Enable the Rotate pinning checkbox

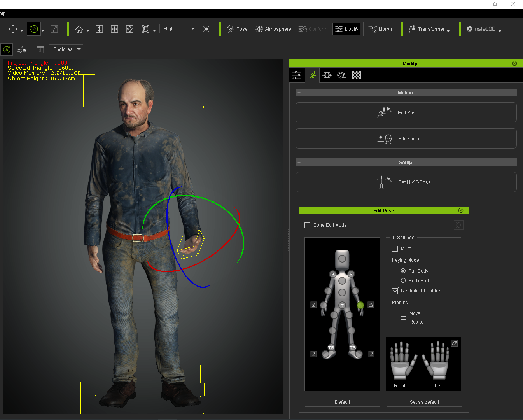(x=403, y=322)
